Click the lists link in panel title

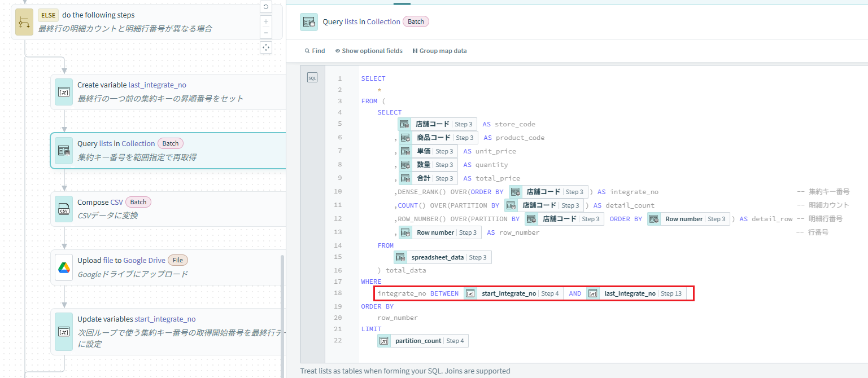click(351, 22)
